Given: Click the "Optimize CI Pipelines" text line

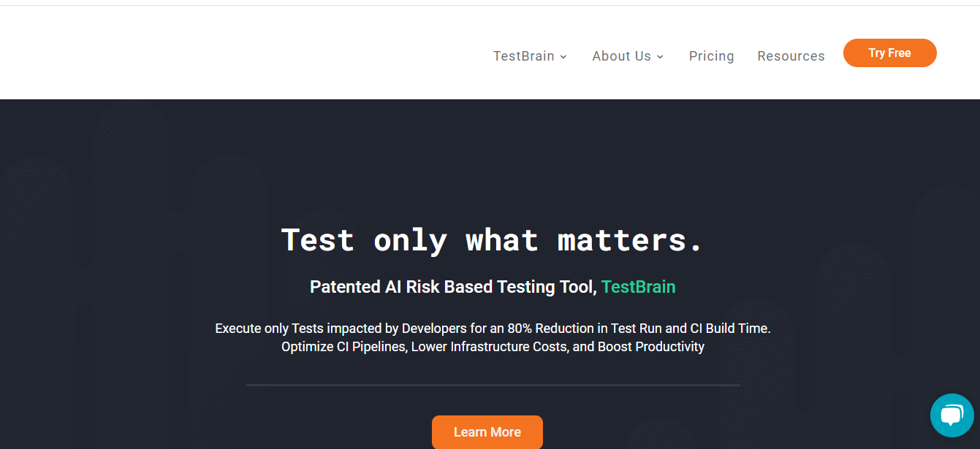Looking at the screenshot, I should [x=343, y=347].
